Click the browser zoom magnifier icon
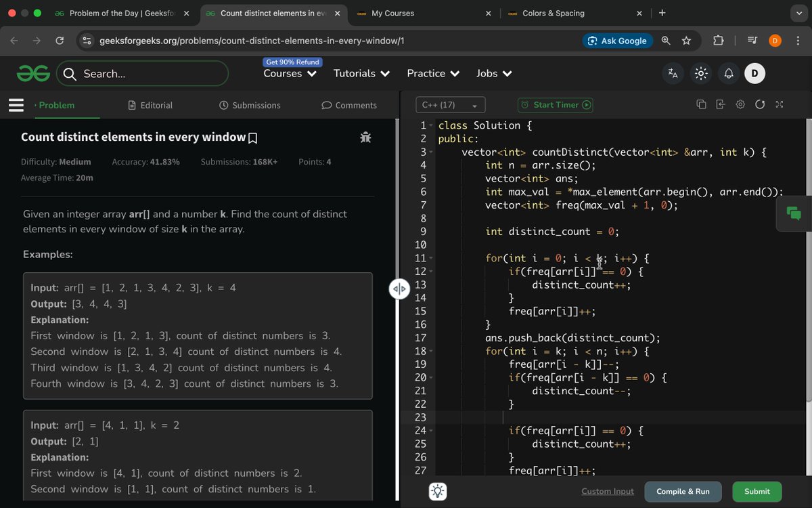This screenshot has width=812, height=508. [666, 41]
